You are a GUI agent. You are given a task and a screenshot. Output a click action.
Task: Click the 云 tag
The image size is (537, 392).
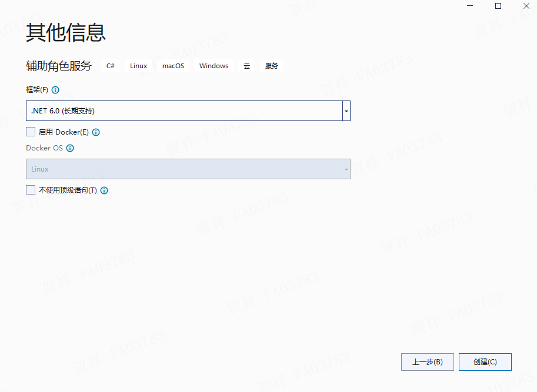(246, 66)
